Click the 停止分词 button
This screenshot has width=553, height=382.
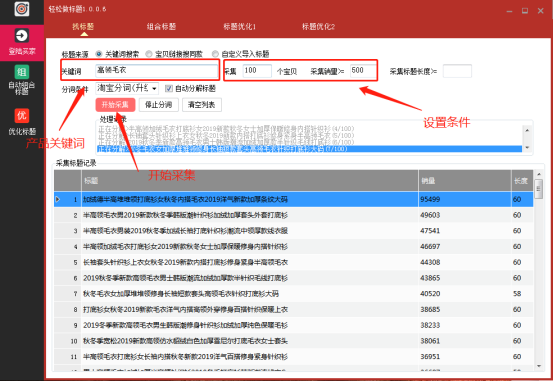159,105
